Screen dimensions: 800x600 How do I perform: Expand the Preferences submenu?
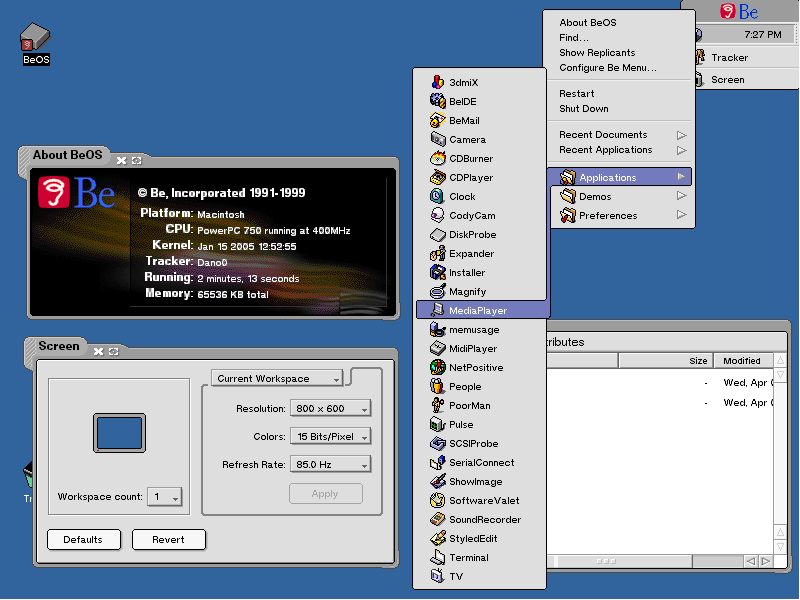click(x=622, y=215)
